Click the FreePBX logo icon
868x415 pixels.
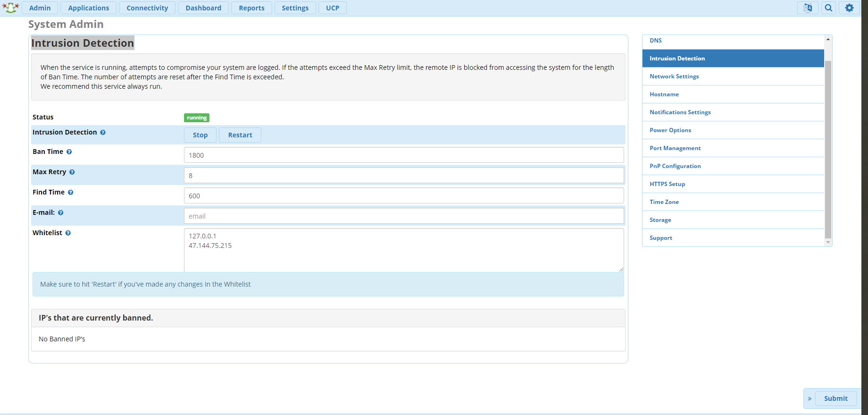(10, 8)
